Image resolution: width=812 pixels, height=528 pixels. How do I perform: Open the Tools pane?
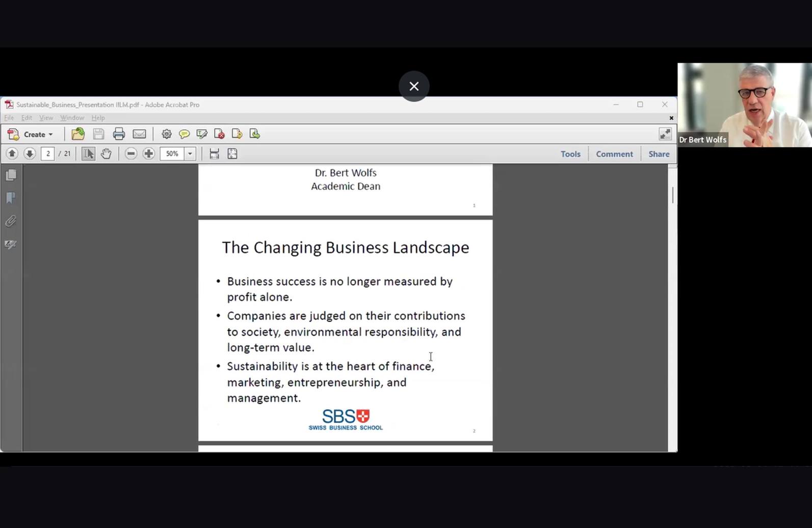[570, 154]
